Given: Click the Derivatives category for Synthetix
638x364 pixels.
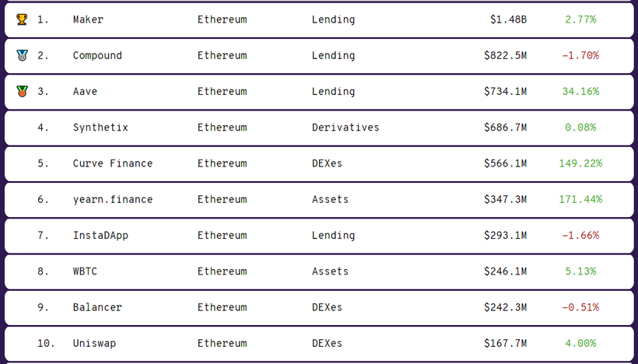Looking at the screenshot, I should [345, 127].
